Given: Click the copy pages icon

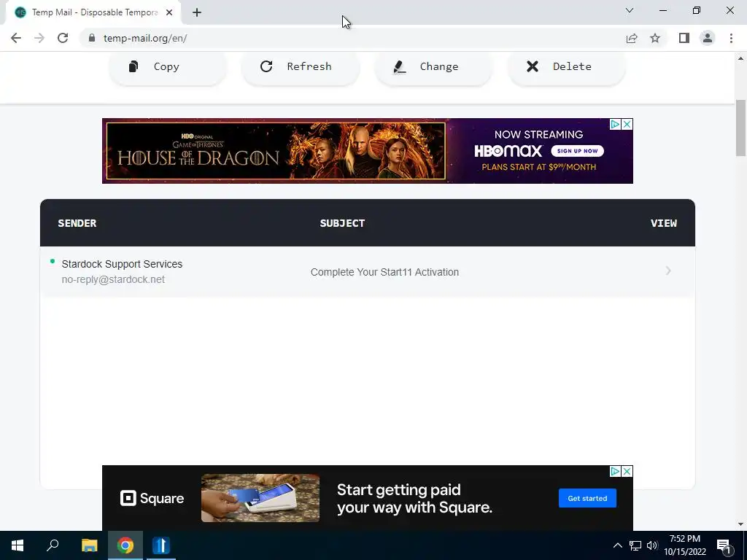Looking at the screenshot, I should pos(133,66).
